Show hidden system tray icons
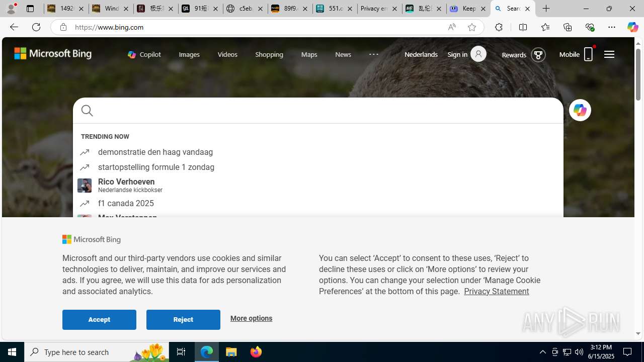 click(542, 352)
